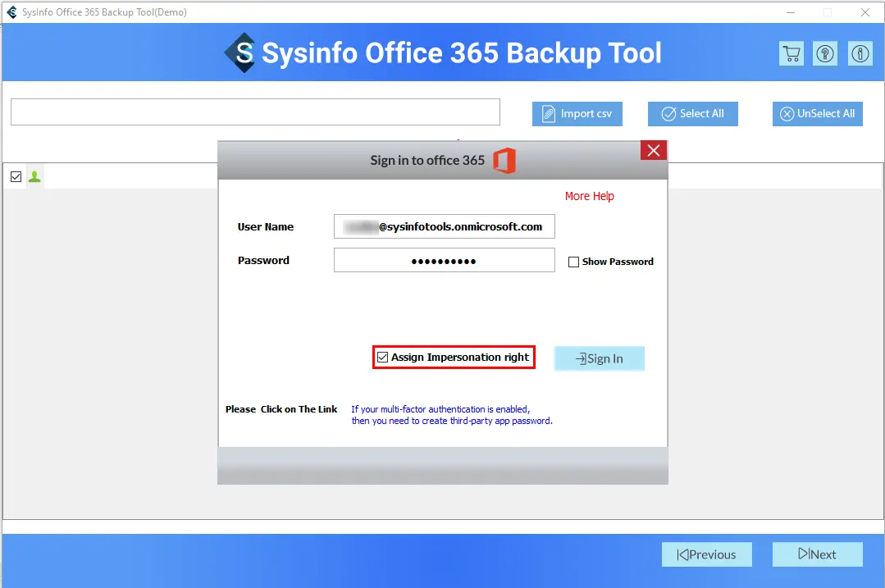Proceed with the Next button
The height and width of the screenshot is (588, 885).
pos(817,554)
